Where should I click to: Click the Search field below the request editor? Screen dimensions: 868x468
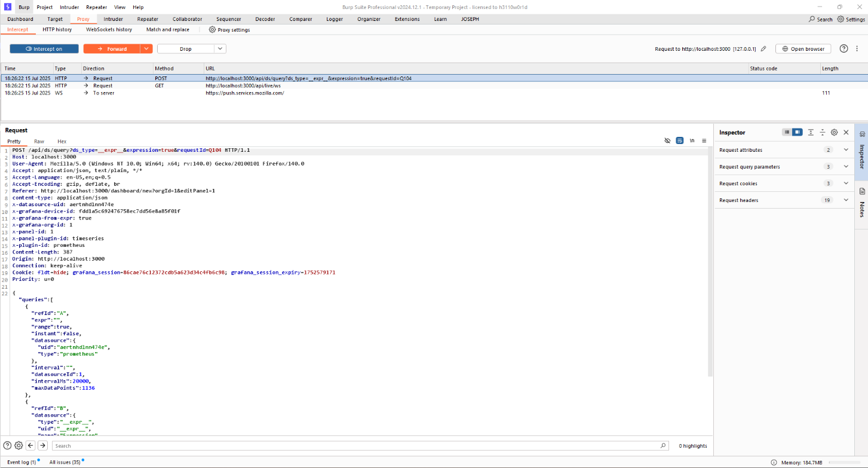tap(358, 445)
